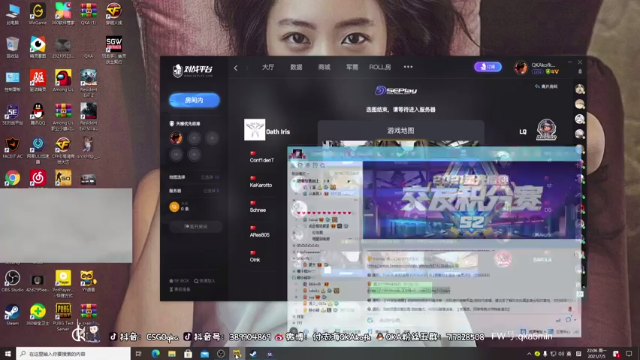Open the NetEase UU accelerator desktop icon
Screen dimensions: 640x360
click(38, 150)
